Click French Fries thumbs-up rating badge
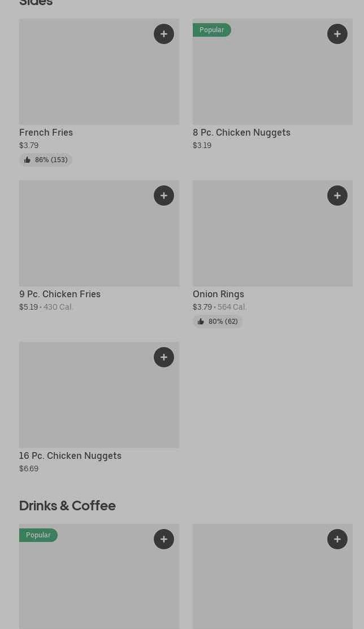 46,160
